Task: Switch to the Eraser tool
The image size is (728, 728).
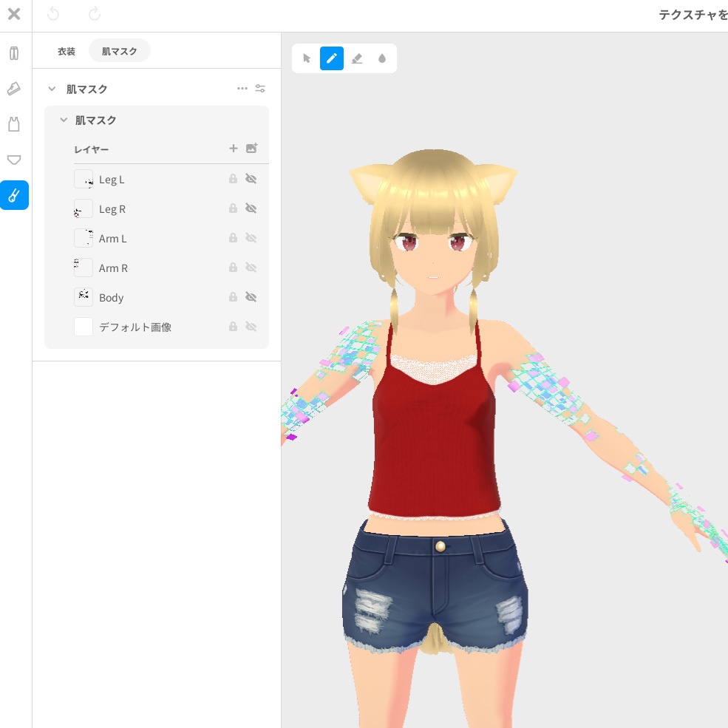Action: coord(357,58)
